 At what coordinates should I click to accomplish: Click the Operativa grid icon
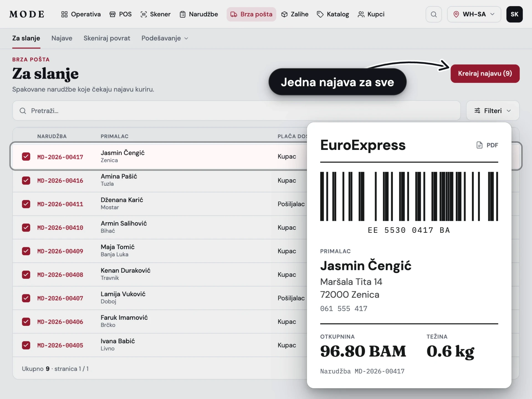click(64, 14)
